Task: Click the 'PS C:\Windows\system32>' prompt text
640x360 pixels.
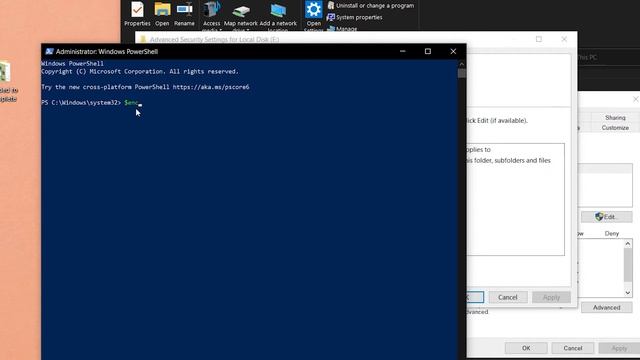Action: 81,102
